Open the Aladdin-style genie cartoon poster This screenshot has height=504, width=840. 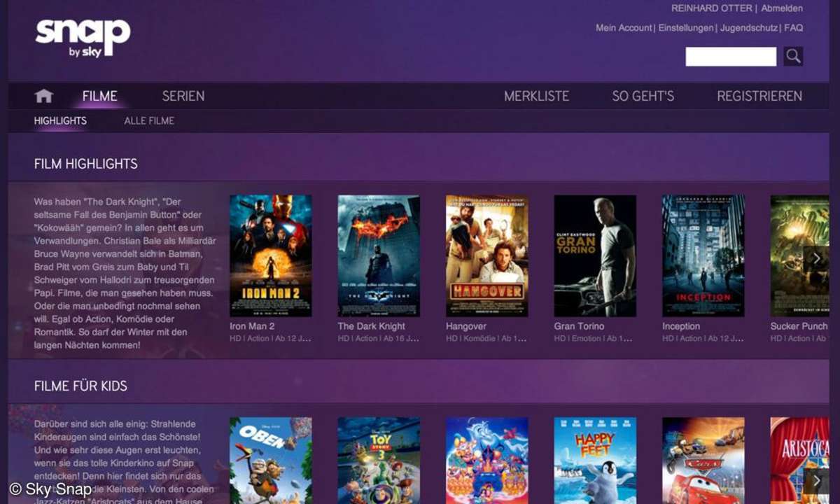pos(487,461)
